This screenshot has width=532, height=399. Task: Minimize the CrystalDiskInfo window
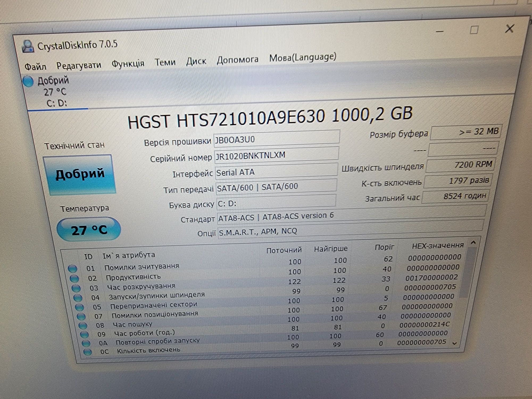[440, 32]
